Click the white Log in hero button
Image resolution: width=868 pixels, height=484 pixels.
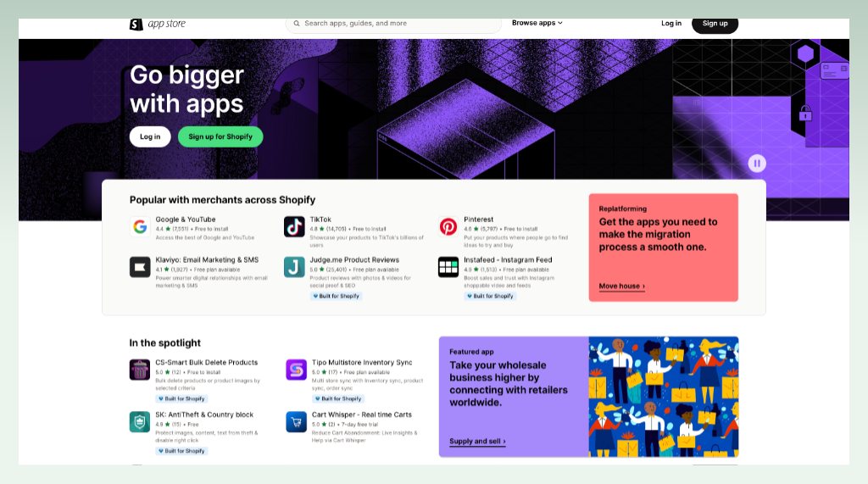coord(150,136)
